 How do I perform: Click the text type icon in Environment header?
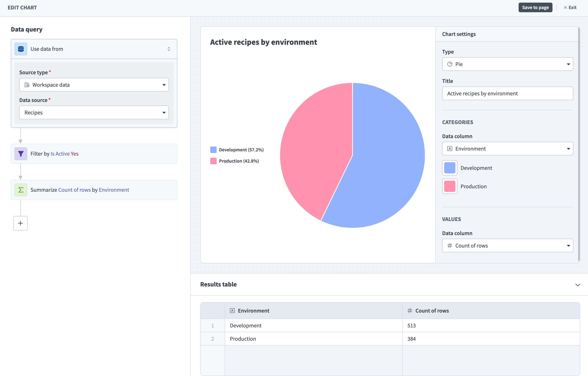pos(232,311)
